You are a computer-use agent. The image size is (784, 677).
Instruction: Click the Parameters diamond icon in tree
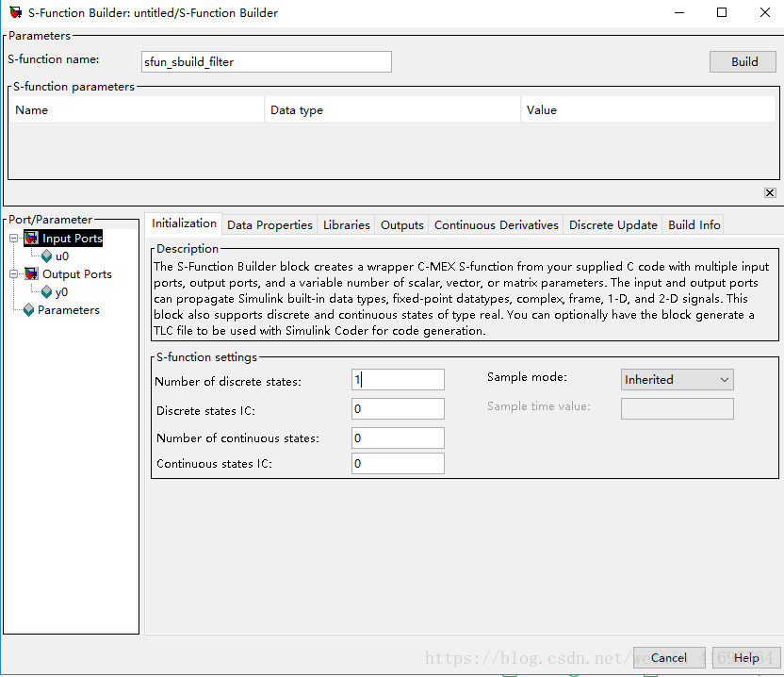click(x=28, y=310)
